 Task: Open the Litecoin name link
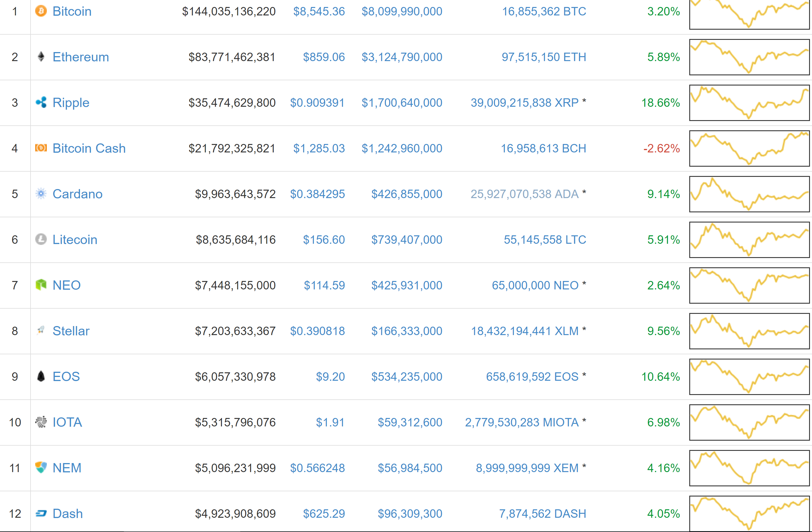pos(75,240)
